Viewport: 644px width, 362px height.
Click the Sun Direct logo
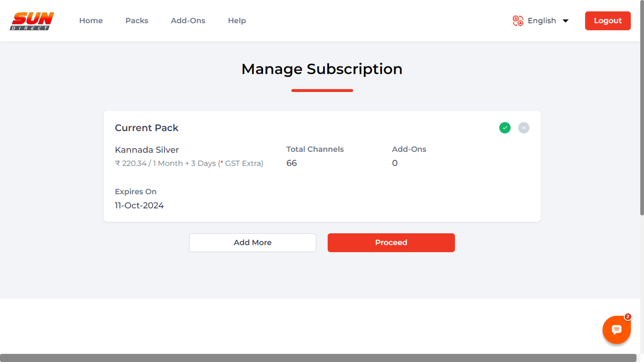pyautogui.click(x=32, y=21)
